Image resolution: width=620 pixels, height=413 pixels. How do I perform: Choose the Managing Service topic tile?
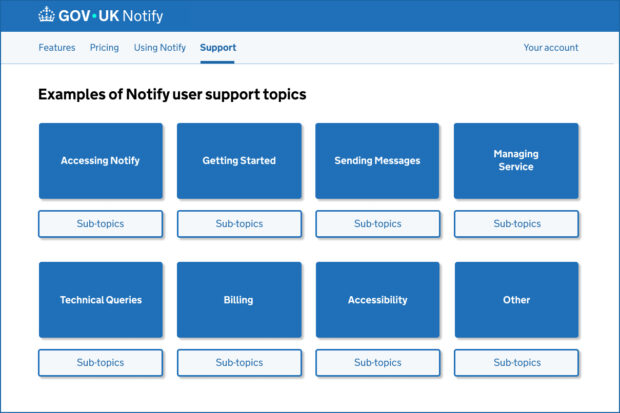(x=516, y=161)
